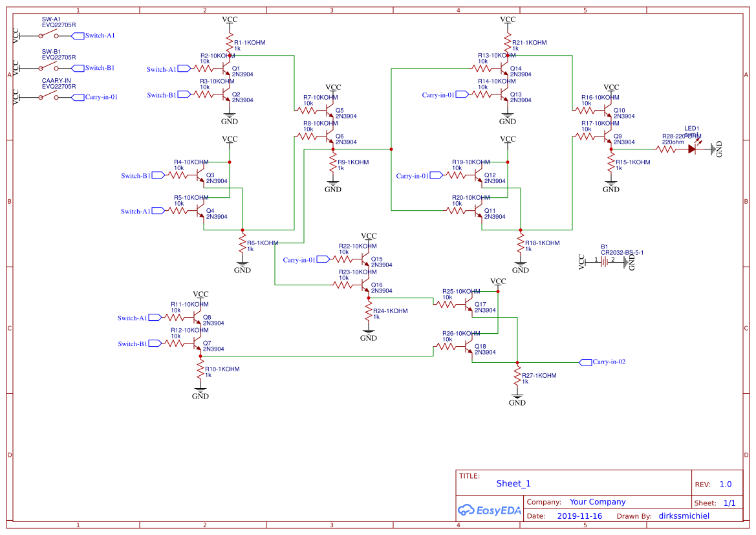Toggle the CAARY-IN switch
The image size is (756, 535).
pos(49,96)
